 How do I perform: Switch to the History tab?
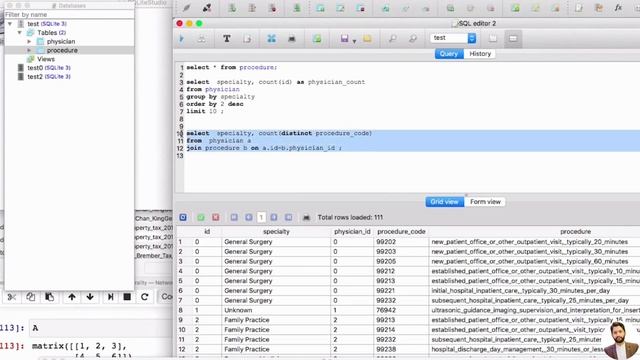point(480,54)
